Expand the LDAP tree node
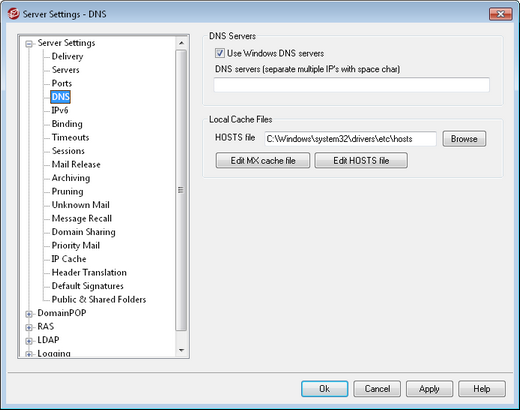The height and width of the screenshot is (410, 520). (x=29, y=341)
